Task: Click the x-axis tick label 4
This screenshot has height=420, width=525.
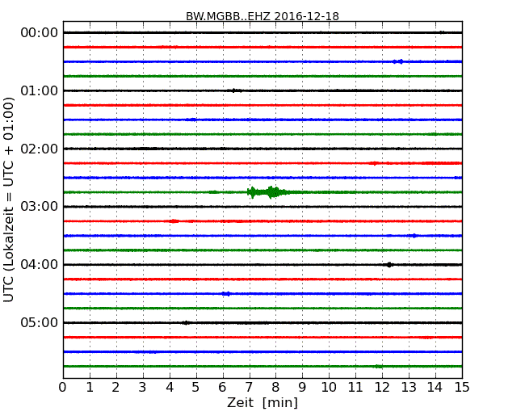Action: tap(170, 388)
